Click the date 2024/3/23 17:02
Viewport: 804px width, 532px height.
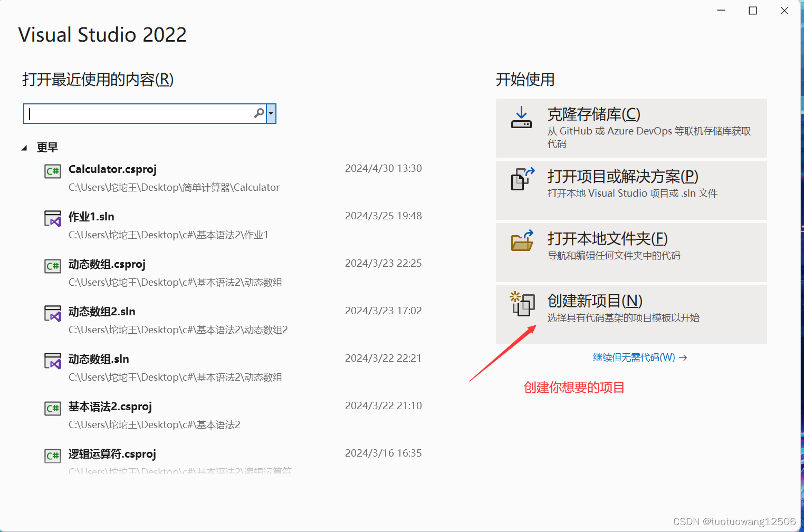pos(384,311)
